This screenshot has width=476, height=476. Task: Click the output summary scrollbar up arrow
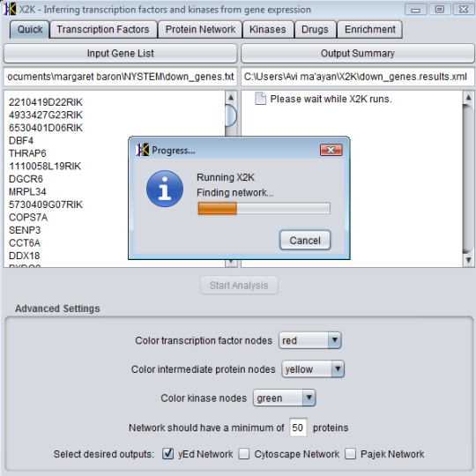[x=468, y=98]
